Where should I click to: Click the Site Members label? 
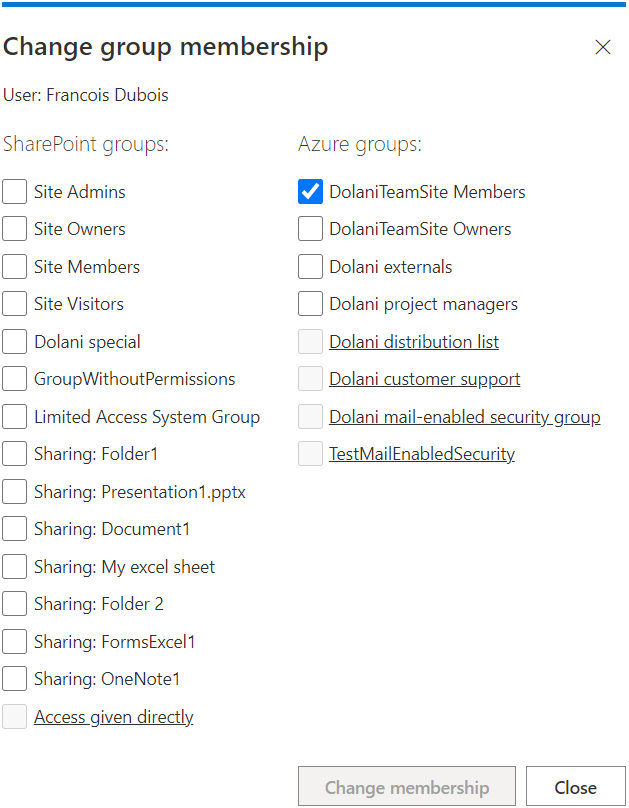(87, 266)
